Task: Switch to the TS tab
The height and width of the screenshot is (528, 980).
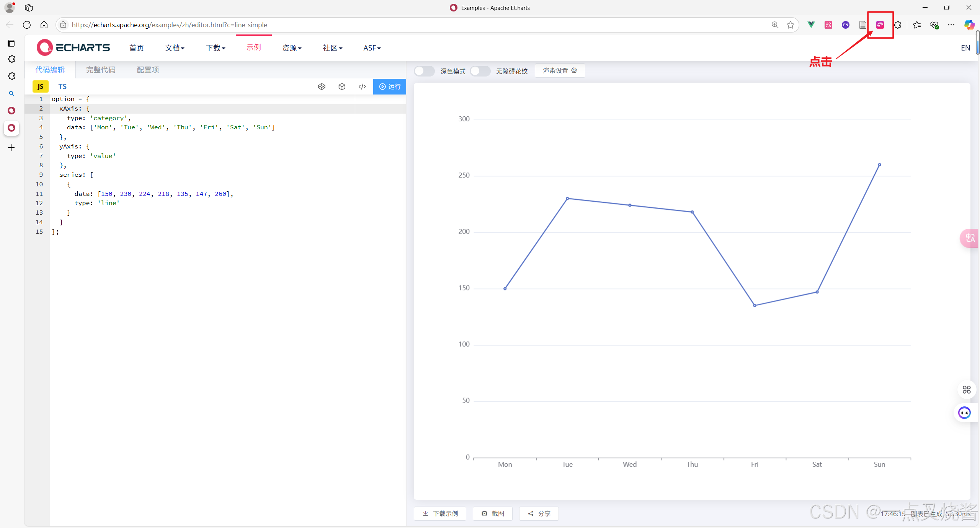Action: (62, 86)
